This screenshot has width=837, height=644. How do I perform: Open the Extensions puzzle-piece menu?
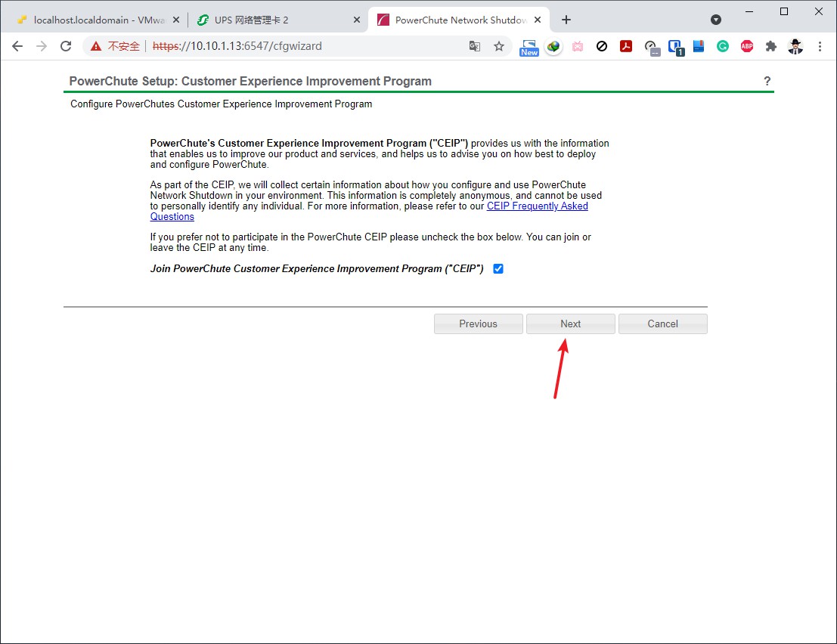(x=771, y=46)
